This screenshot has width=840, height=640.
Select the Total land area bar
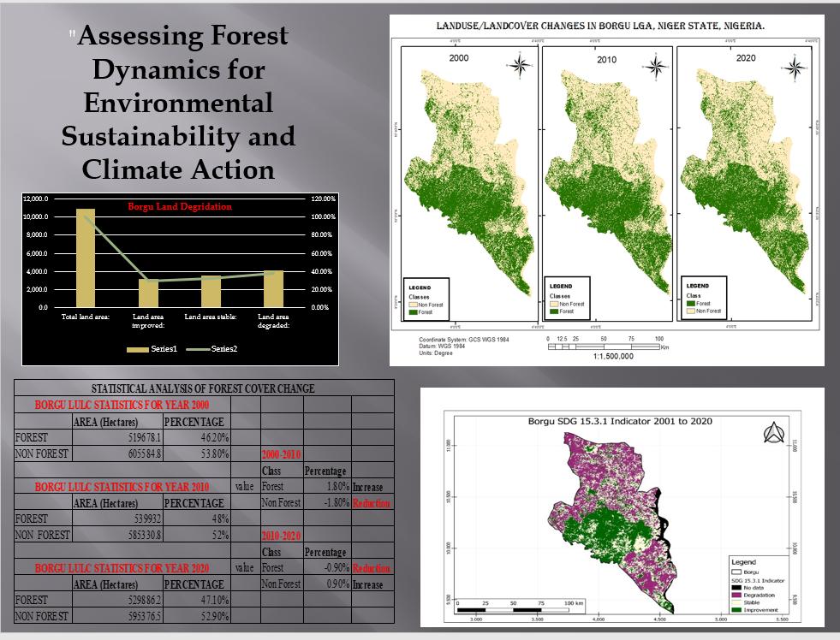[86, 258]
